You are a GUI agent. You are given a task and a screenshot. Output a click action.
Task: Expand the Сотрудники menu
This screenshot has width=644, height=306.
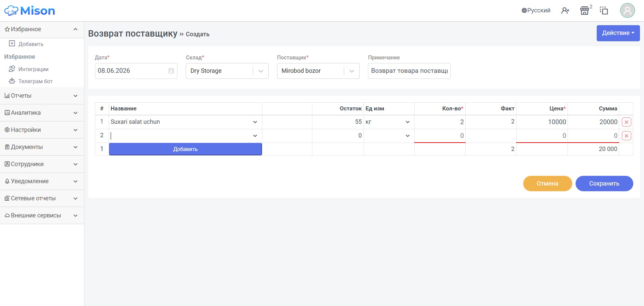point(42,164)
